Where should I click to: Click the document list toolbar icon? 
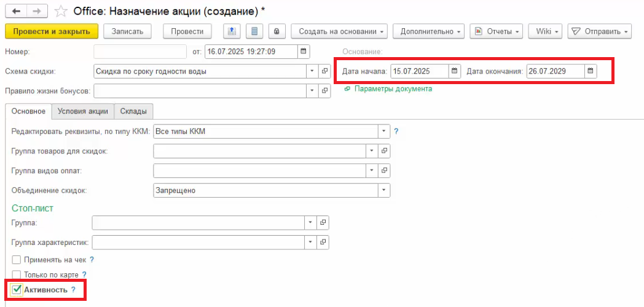coord(254,31)
